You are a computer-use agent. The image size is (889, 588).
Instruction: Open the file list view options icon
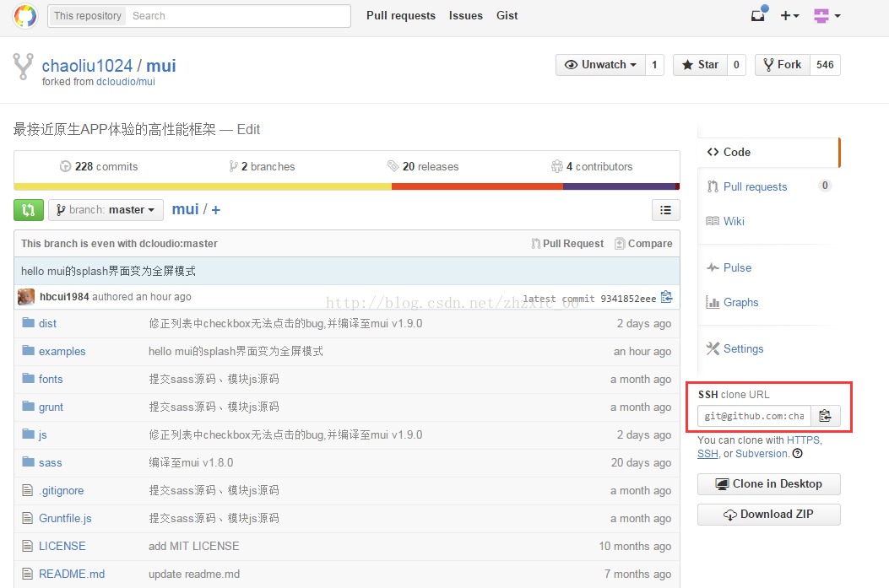(x=665, y=210)
